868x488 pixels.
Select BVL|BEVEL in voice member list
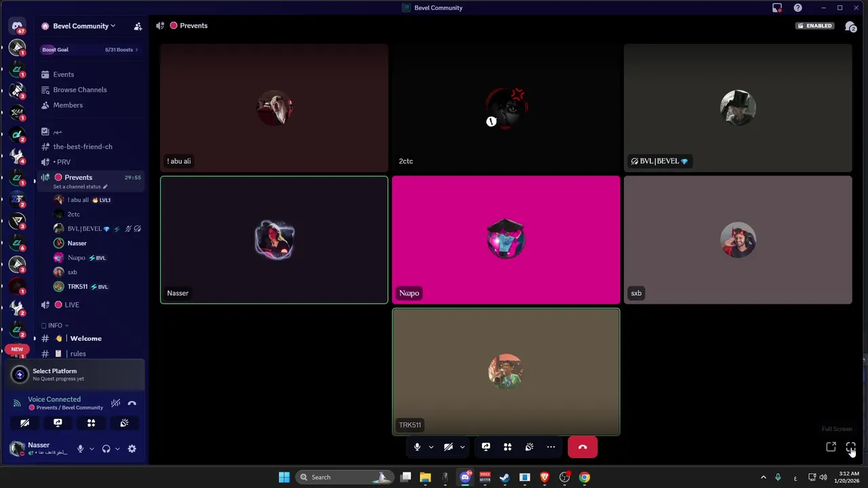pyautogui.click(x=97, y=228)
